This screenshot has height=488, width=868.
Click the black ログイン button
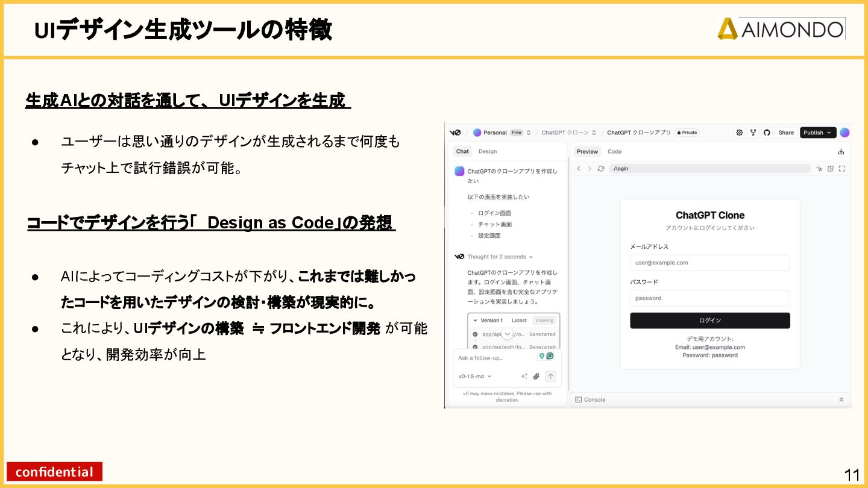click(x=710, y=321)
